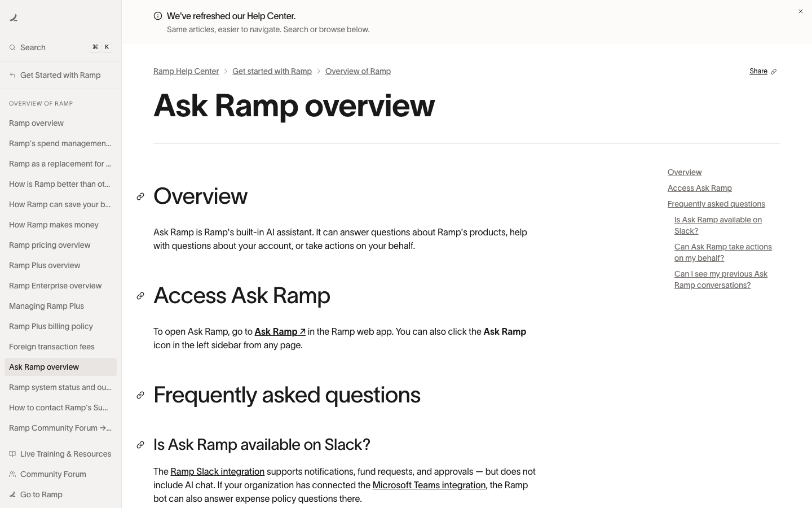Click the anchor link icon beside Overview heading
812x508 pixels.
[x=140, y=196]
